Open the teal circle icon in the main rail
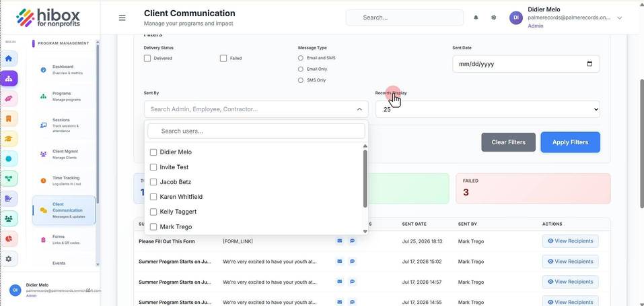The height and width of the screenshot is (306, 644). (x=9, y=159)
